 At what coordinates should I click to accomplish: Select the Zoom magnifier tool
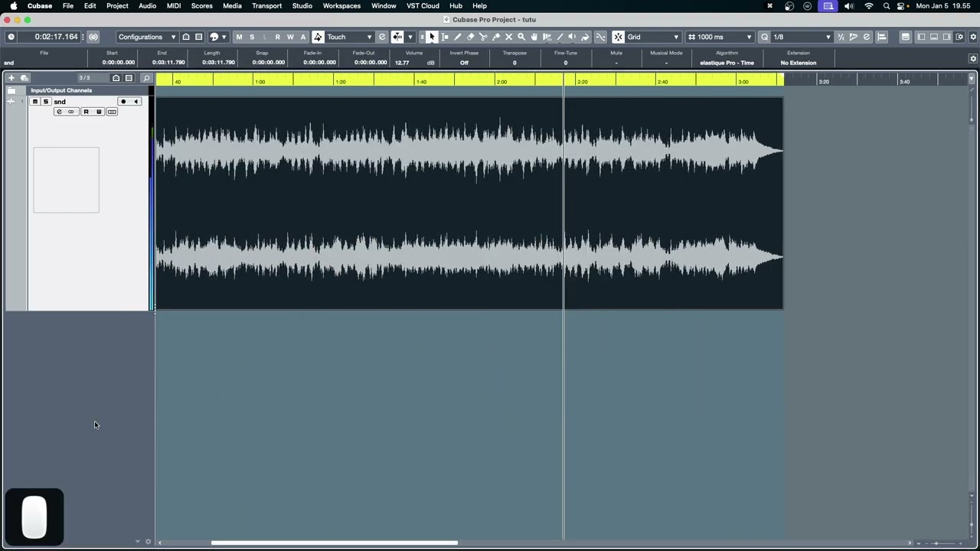tap(521, 37)
